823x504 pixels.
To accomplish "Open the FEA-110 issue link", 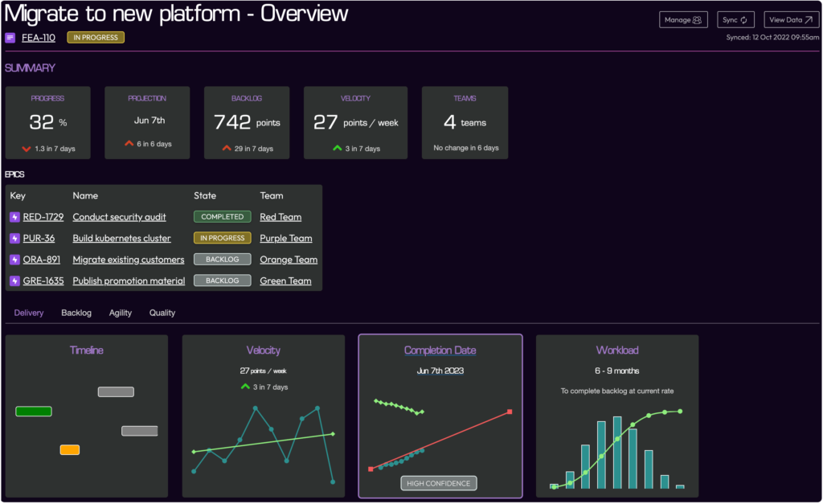I will [39, 38].
